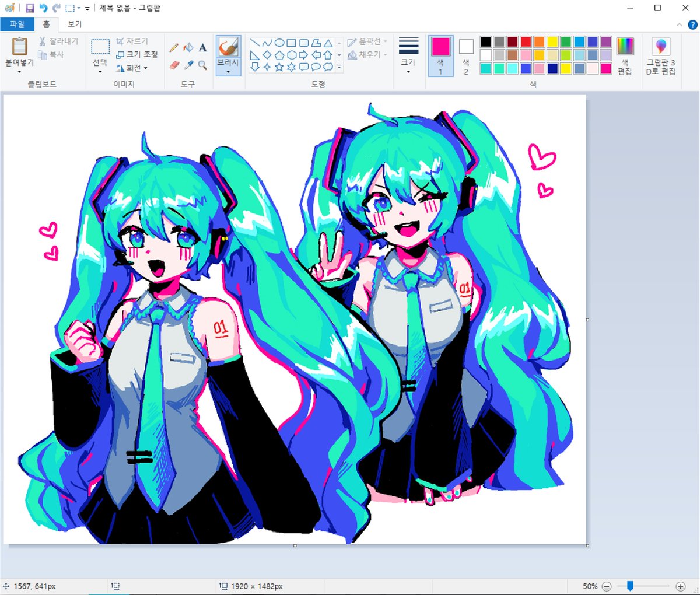The width and height of the screenshot is (700, 595).
Task: Click the large Paste clipboard icon
Action: [x=20, y=46]
